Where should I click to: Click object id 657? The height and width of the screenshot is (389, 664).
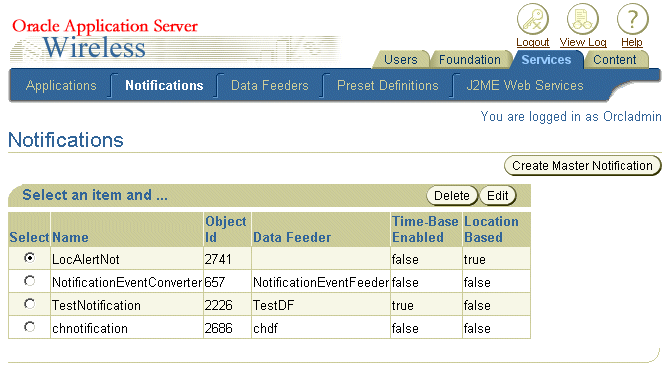(x=215, y=282)
